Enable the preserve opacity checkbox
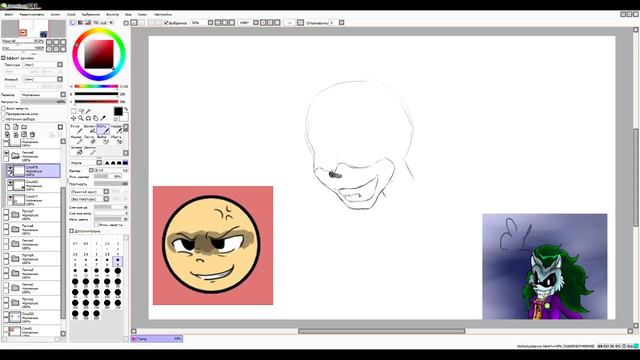Screen dimensions: 640x360 click(x=4, y=109)
